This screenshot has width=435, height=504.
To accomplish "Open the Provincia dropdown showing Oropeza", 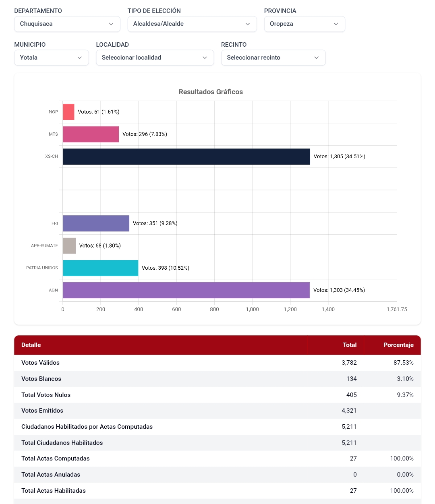I will (304, 24).
